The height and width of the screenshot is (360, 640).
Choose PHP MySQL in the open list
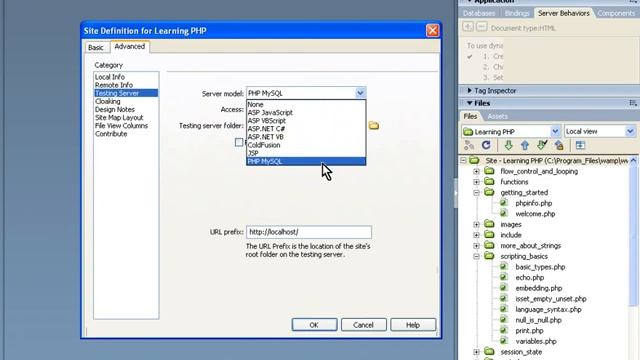[306, 161]
